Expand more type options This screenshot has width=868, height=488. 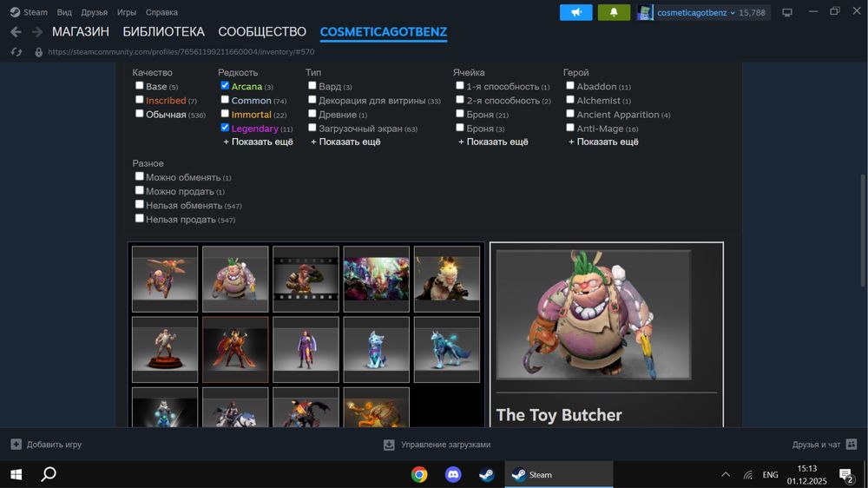pos(345,142)
